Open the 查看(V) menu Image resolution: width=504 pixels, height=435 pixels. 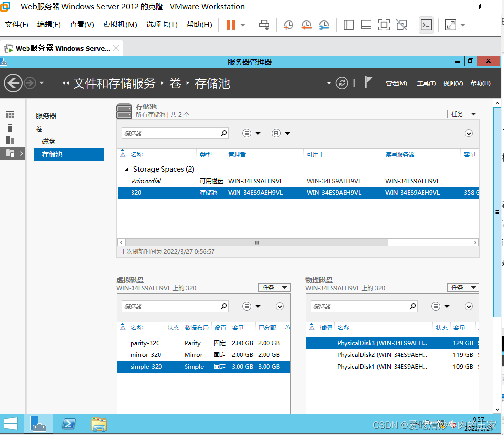[82, 25]
